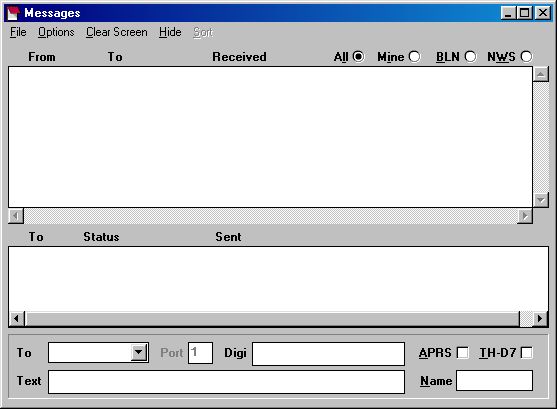Click the Hide menu item
The height and width of the screenshot is (409, 557).
(170, 32)
